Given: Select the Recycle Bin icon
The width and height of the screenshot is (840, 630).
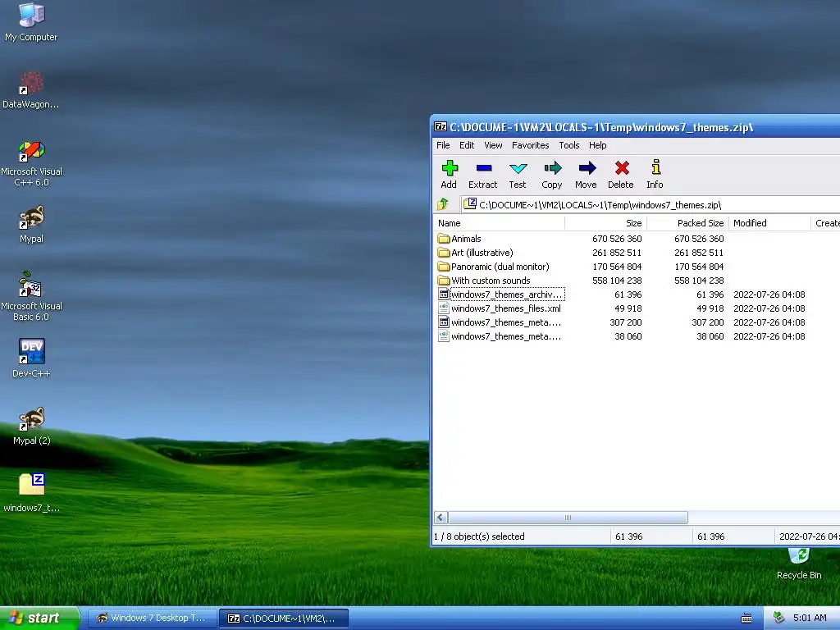Looking at the screenshot, I should 799,564.
